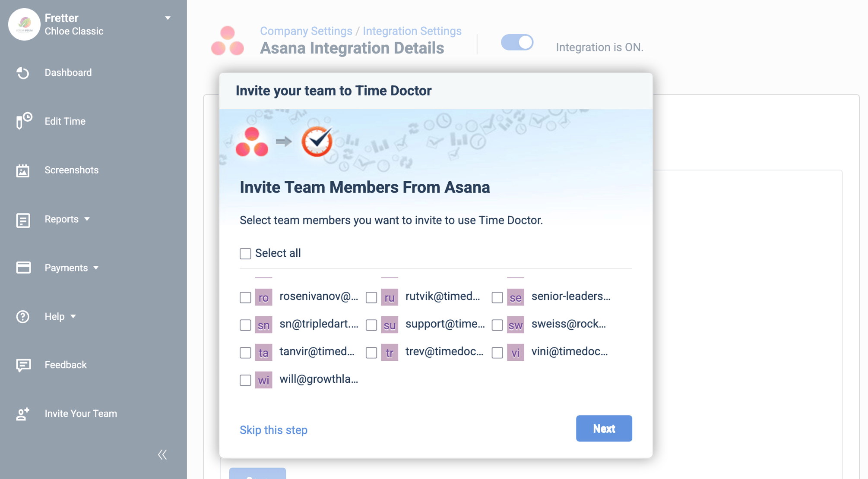Collapse the sidebar using the double chevron
The image size is (868, 479).
[x=162, y=454]
